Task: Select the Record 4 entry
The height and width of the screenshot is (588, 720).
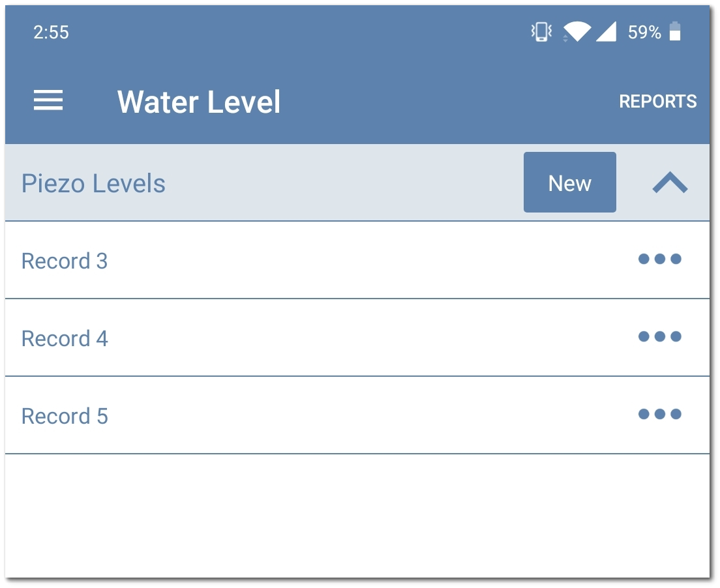Action: [x=65, y=338]
